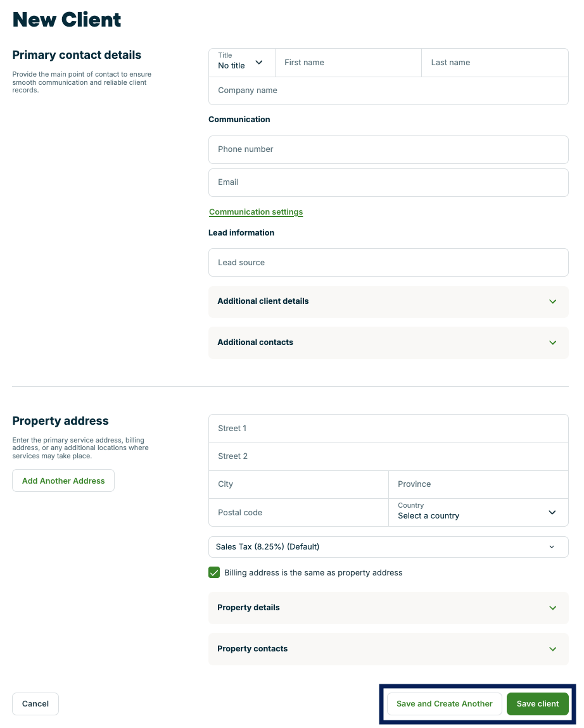Open Communication settings link
The width and height of the screenshot is (584, 728).
[x=256, y=212]
